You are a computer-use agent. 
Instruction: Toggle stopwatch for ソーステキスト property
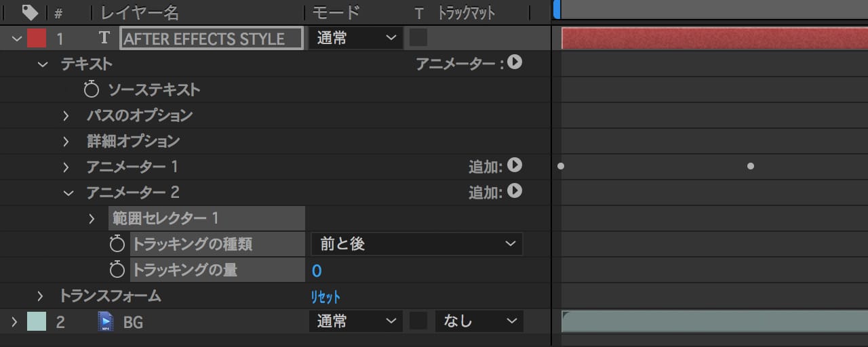[x=92, y=89]
